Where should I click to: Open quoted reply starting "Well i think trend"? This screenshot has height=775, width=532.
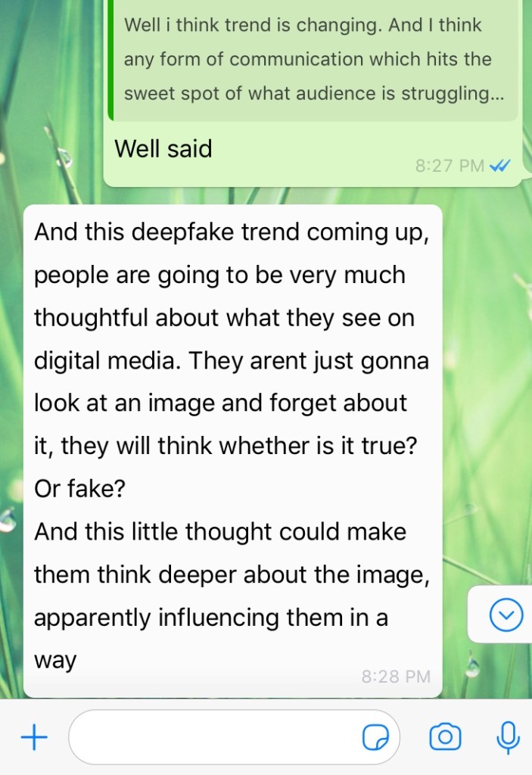tap(313, 59)
